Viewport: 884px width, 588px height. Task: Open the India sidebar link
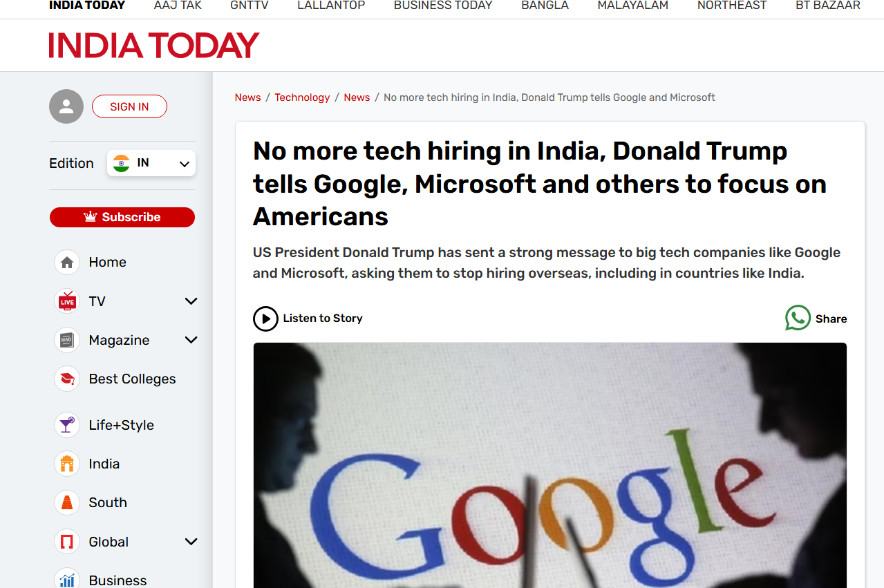tap(104, 464)
